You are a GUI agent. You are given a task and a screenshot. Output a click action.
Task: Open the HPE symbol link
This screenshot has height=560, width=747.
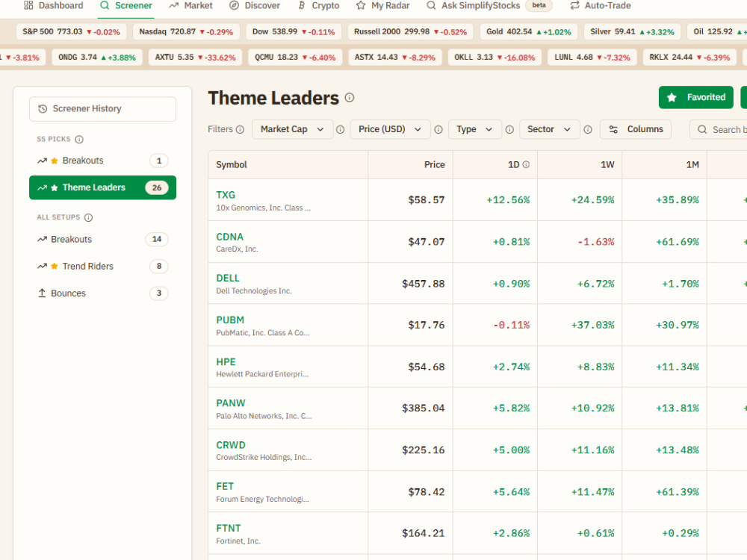pos(226,362)
